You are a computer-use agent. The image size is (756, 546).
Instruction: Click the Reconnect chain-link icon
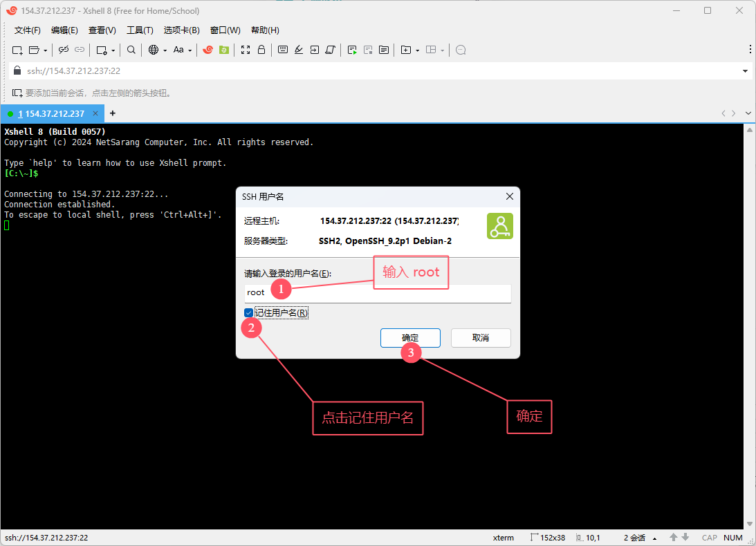point(80,50)
